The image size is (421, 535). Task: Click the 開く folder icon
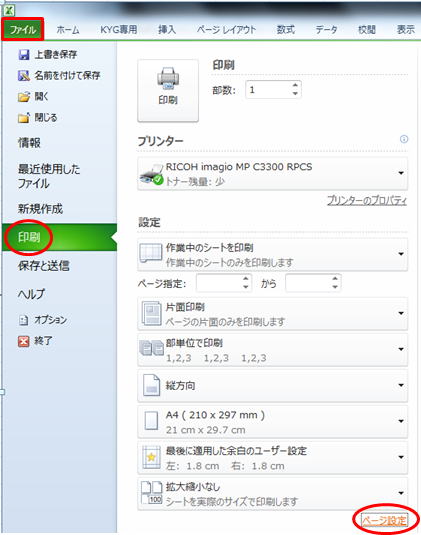pos(24,97)
